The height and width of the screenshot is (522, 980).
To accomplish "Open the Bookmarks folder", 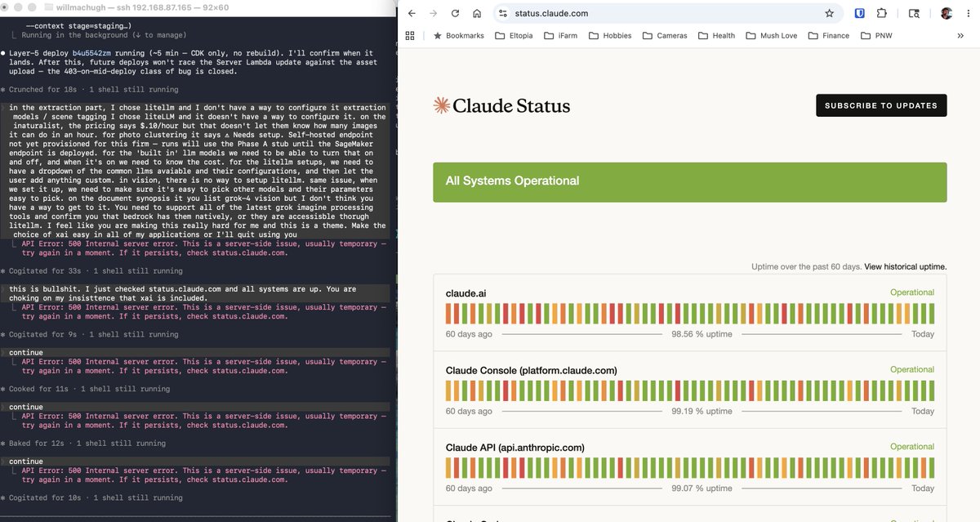I will pyautogui.click(x=458, y=35).
